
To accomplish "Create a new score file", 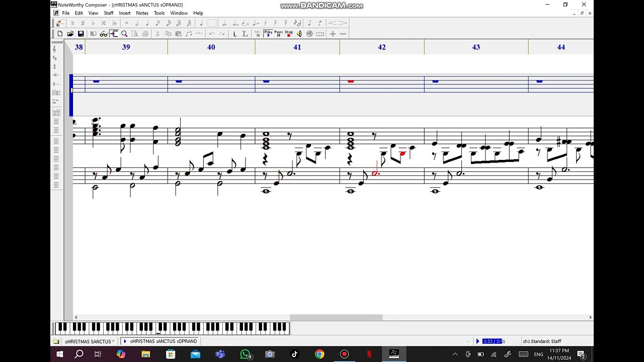I will (x=60, y=34).
